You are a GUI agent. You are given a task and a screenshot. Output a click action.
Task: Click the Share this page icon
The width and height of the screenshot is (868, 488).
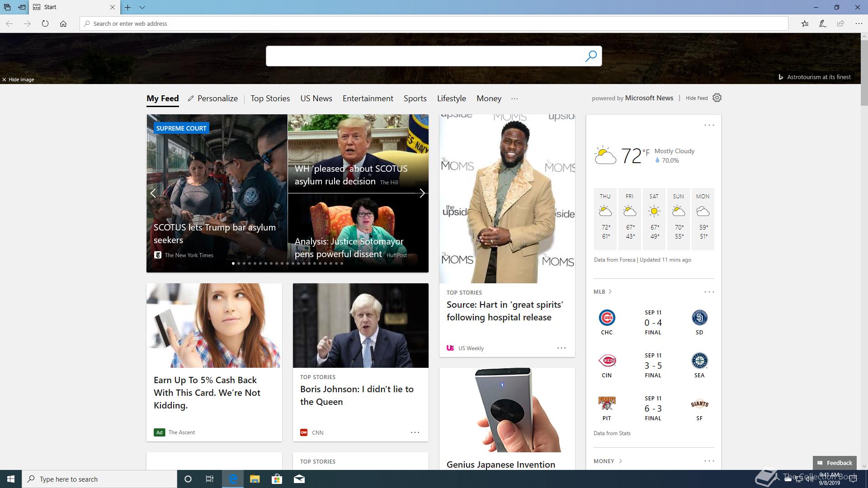840,23
